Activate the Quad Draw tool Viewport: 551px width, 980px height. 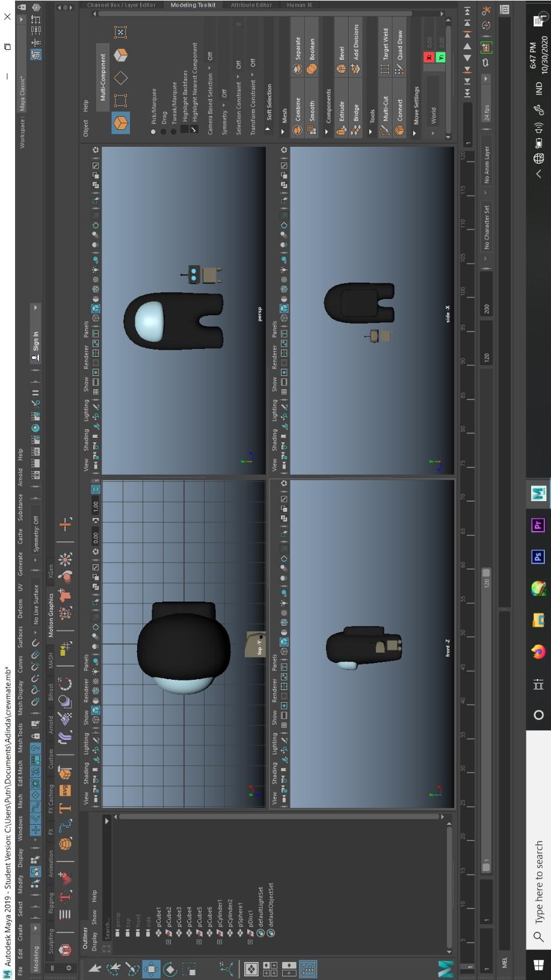point(399,69)
